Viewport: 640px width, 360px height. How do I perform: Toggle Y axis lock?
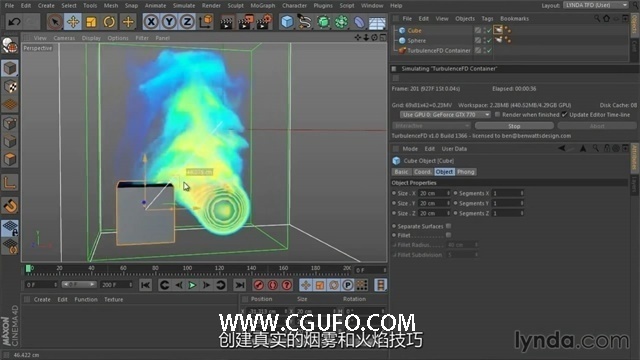(x=169, y=22)
